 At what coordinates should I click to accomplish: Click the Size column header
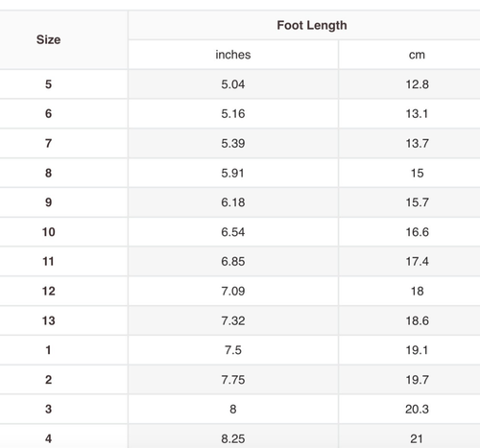point(48,39)
